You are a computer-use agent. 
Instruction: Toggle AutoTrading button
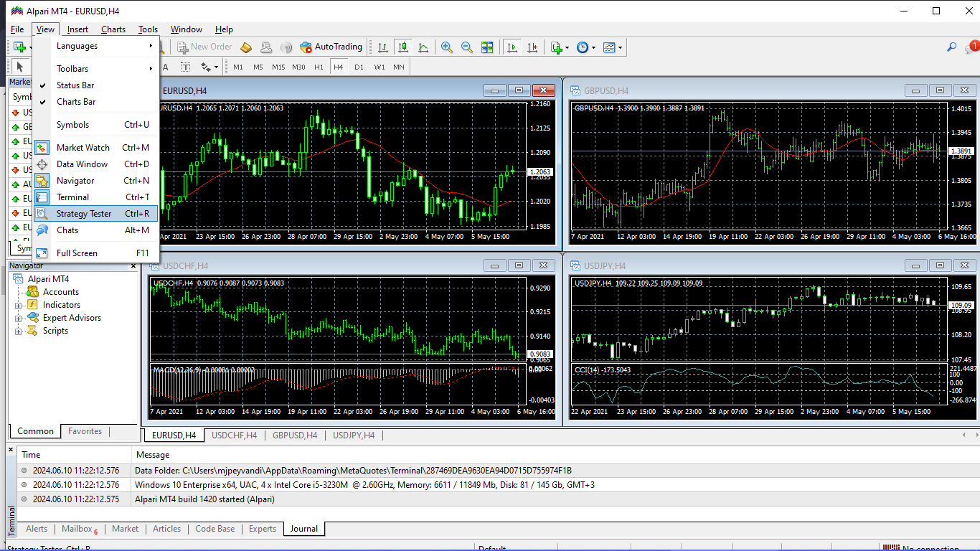[331, 47]
